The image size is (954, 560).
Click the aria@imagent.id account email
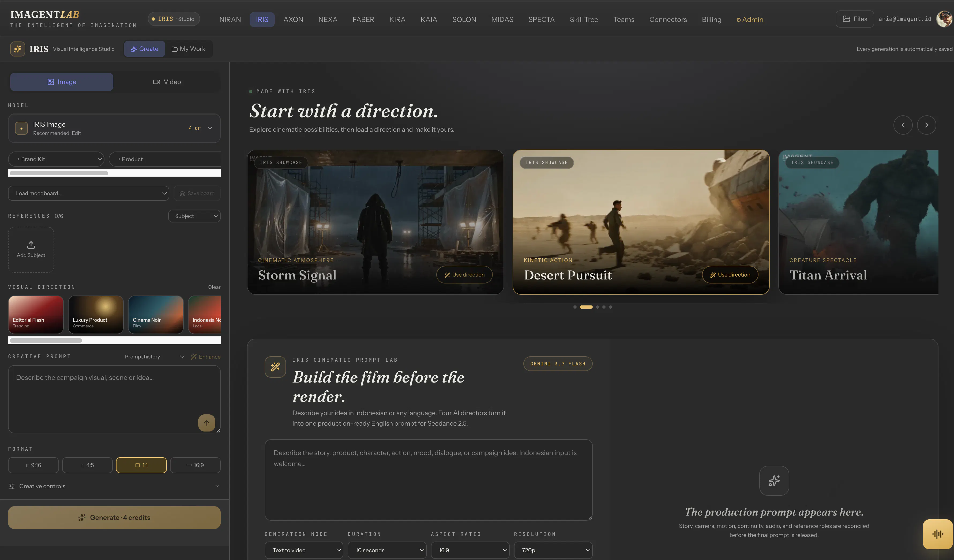click(x=904, y=19)
